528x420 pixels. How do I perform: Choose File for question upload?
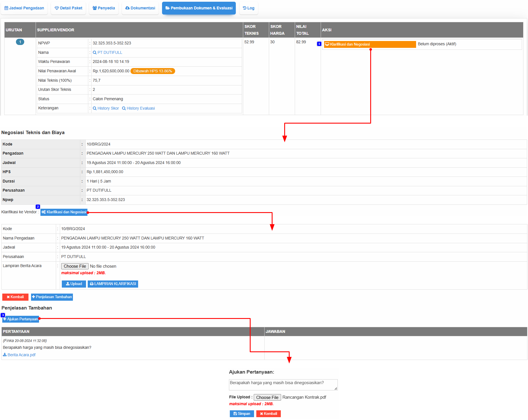point(267,397)
